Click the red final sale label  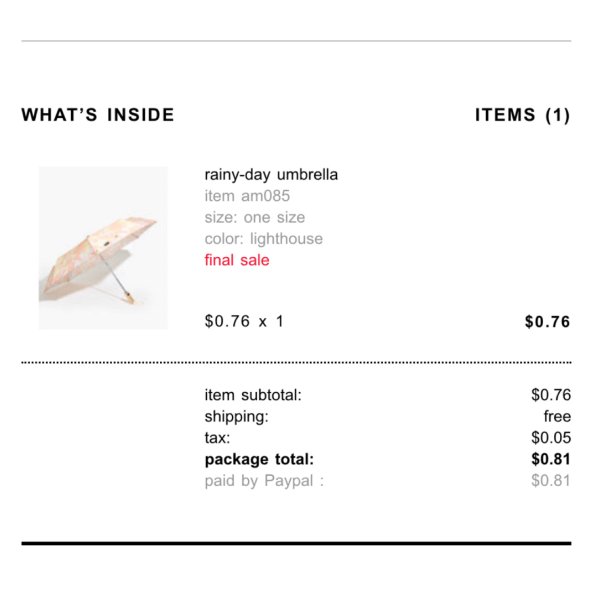237,260
